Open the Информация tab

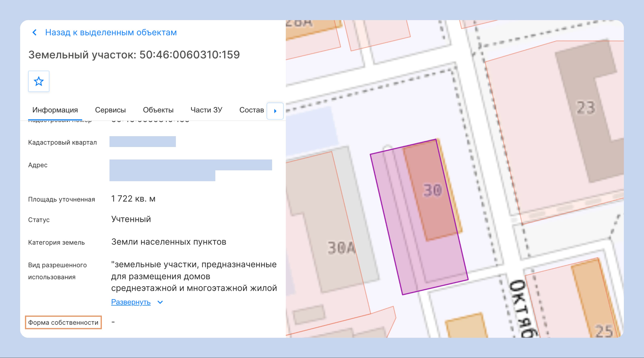tap(55, 110)
